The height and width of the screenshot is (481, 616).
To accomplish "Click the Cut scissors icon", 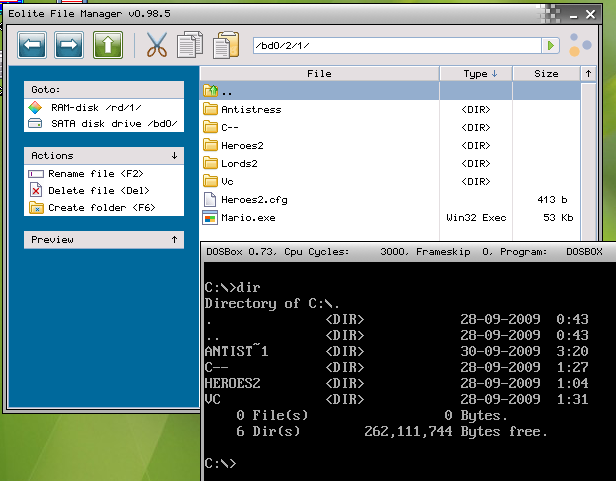I will (x=156, y=45).
